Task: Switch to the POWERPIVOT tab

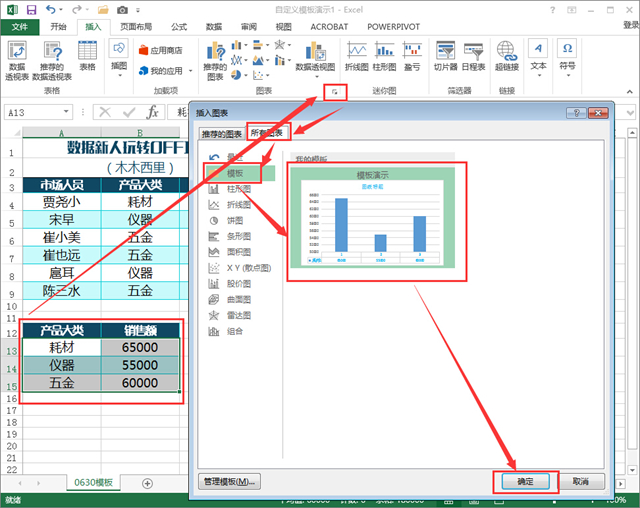Action: (393, 27)
